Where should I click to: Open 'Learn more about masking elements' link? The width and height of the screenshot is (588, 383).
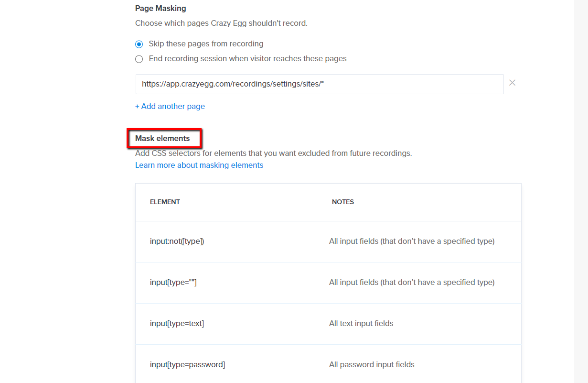199,165
